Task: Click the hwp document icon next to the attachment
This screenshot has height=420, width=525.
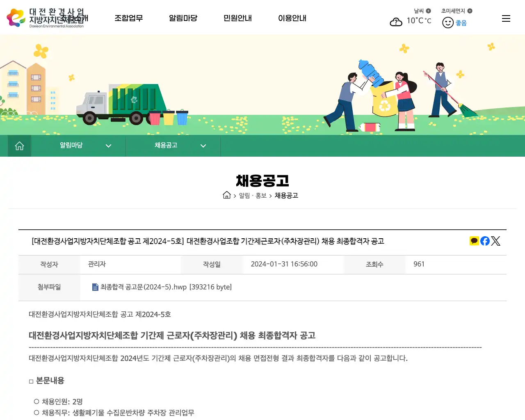Action: 95,287
